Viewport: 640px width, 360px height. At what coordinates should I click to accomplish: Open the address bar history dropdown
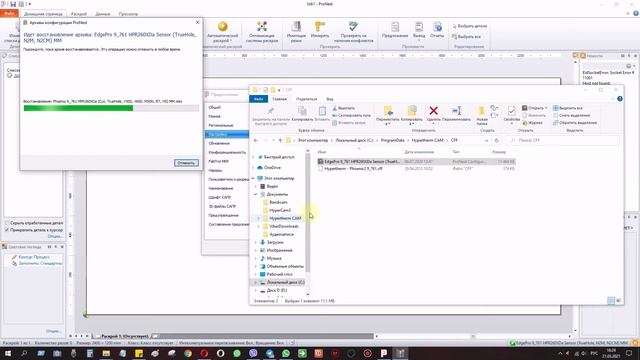pyautogui.click(x=486, y=140)
